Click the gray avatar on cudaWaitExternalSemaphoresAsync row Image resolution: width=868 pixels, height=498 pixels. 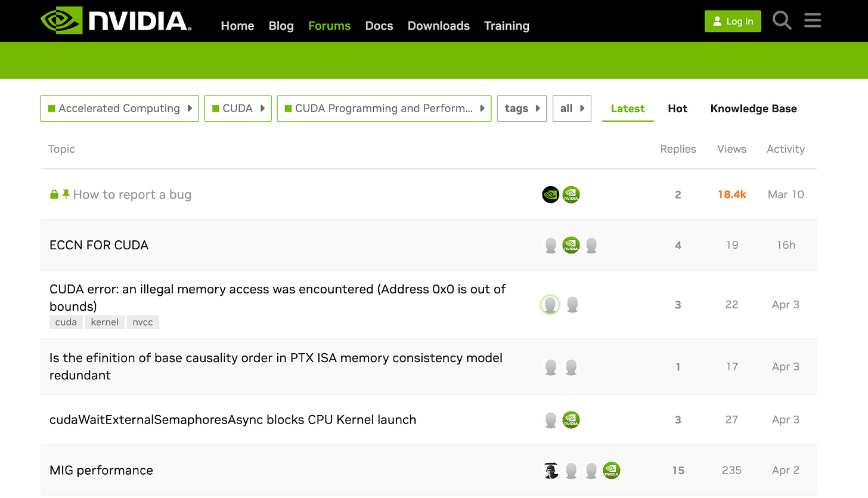click(x=551, y=420)
